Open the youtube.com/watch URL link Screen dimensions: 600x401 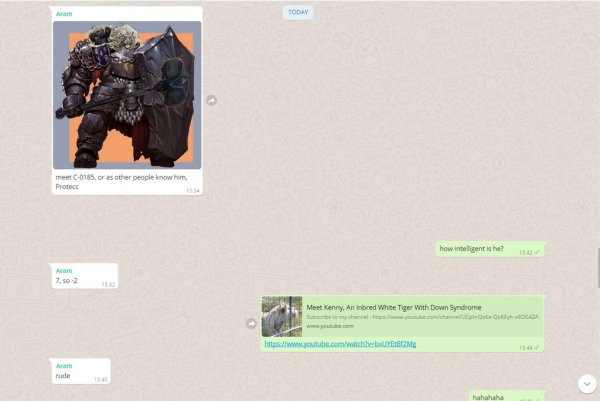(x=340, y=344)
